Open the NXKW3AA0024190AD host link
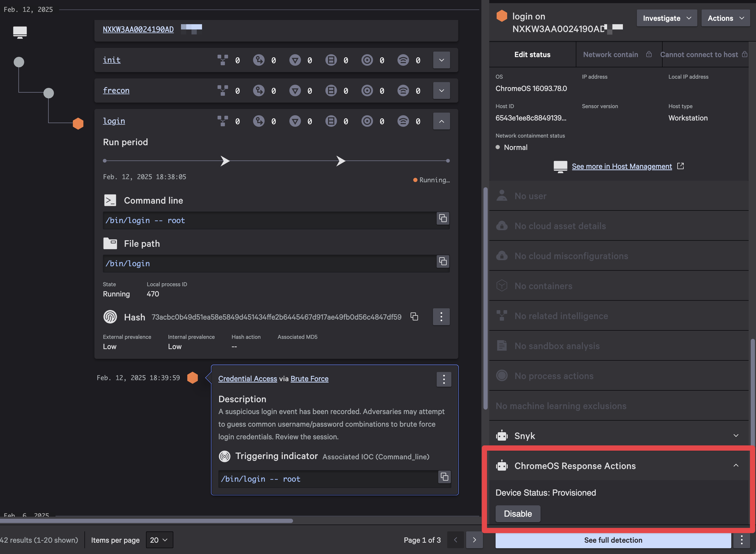 (x=138, y=29)
